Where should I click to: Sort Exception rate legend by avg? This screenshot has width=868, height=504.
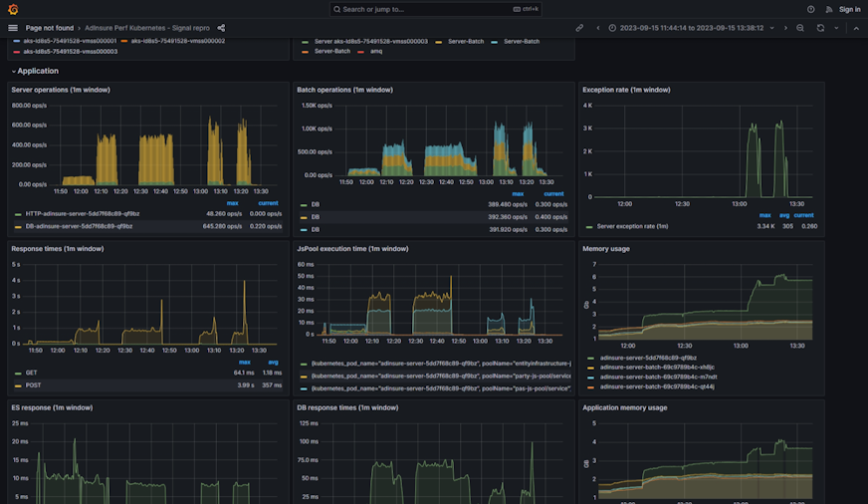783,215
